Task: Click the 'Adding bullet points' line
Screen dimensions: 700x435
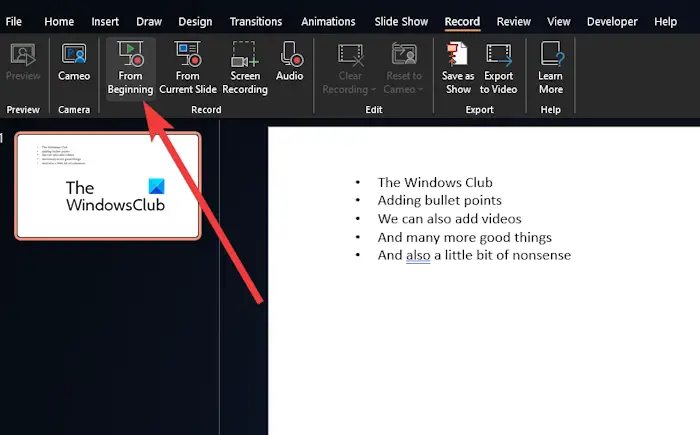Action: pyautogui.click(x=440, y=200)
